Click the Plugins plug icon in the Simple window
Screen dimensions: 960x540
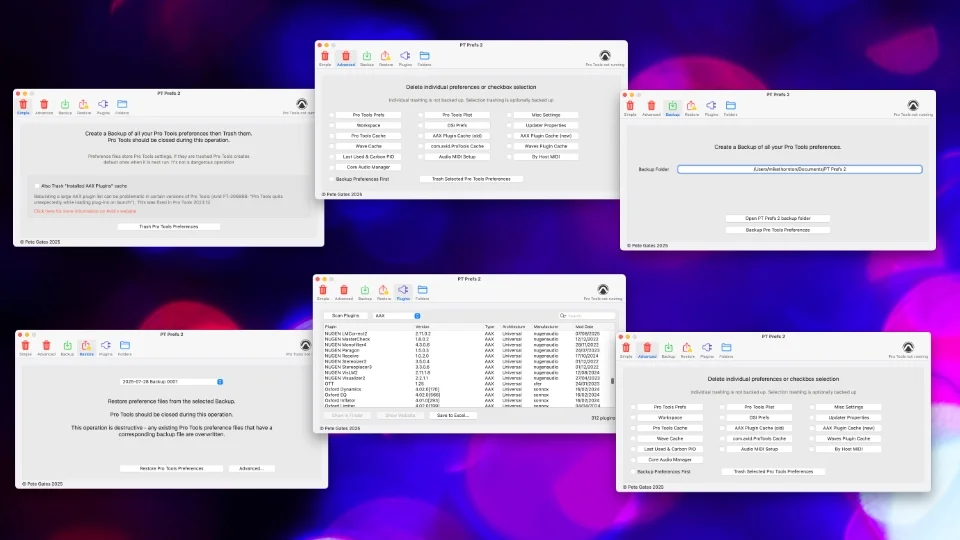coord(103,106)
